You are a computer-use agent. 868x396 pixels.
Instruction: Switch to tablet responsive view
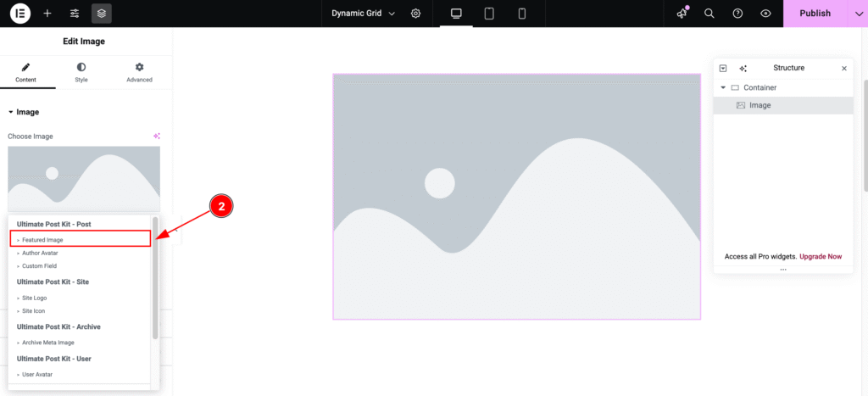tap(489, 14)
